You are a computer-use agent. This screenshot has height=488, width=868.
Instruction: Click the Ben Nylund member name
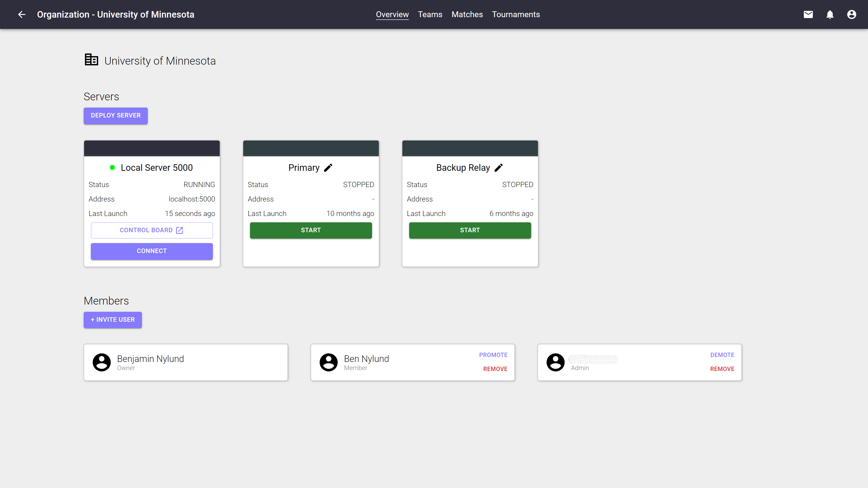[366, 359]
